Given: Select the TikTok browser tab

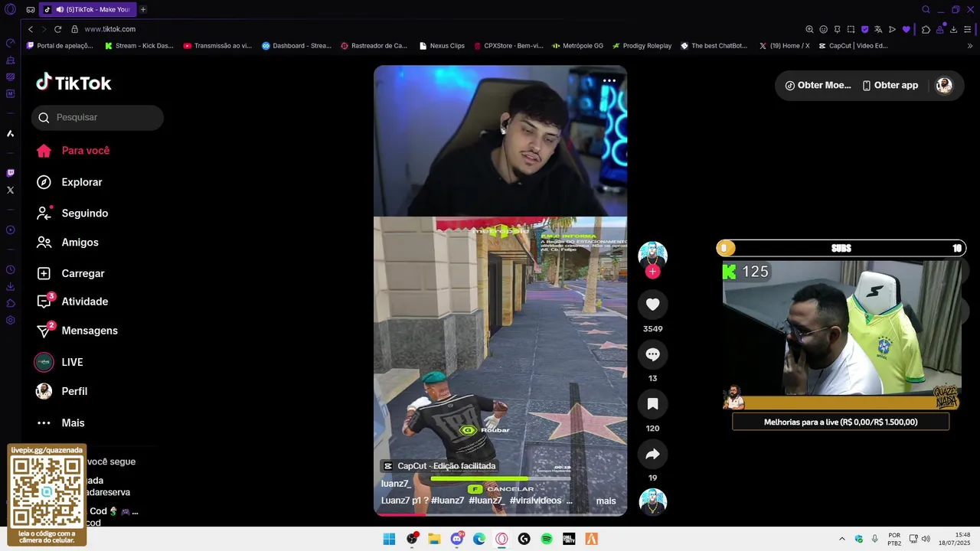Looking at the screenshot, I should (87, 10).
